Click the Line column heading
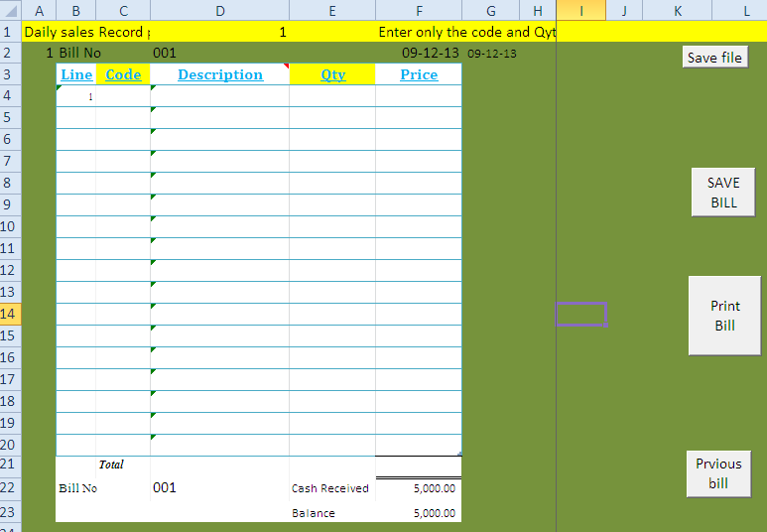The image size is (767, 532). (x=76, y=74)
